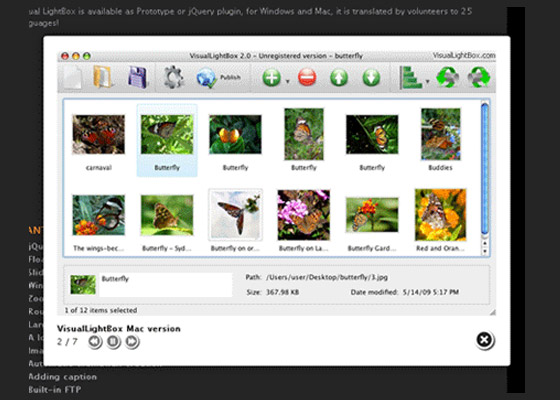Click the blue vertical scrollbar in gallery
Viewport: 560px width, 400px height.
(x=485, y=168)
